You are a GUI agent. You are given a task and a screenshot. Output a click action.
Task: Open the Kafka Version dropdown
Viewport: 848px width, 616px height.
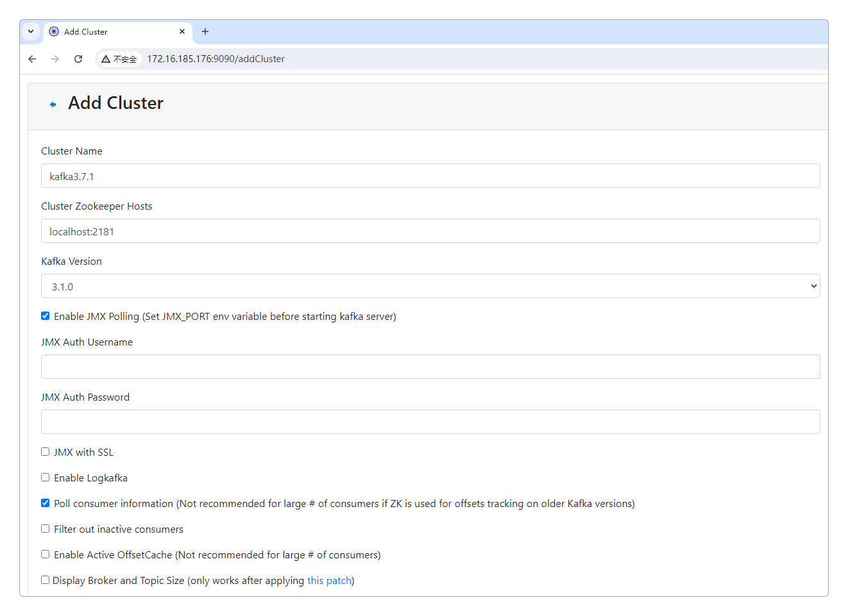click(x=430, y=286)
